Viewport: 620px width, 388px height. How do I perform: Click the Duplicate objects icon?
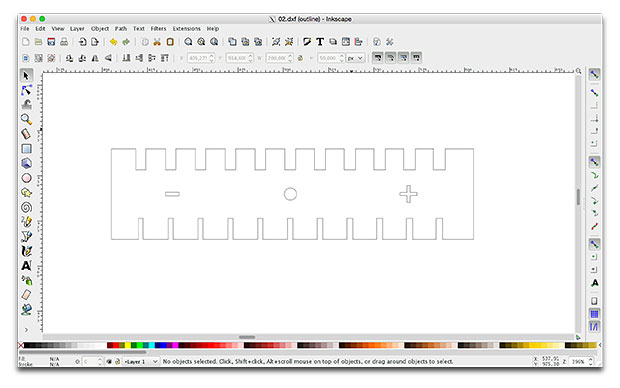(x=232, y=42)
